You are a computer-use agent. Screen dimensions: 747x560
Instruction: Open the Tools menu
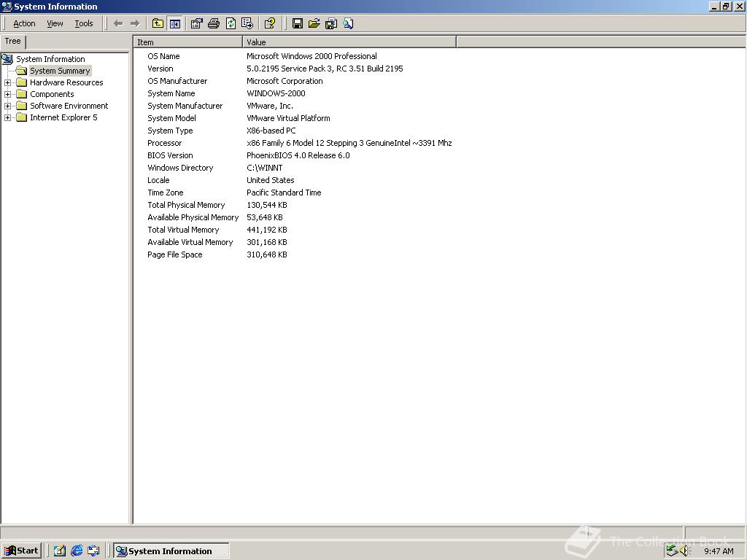coord(84,23)
